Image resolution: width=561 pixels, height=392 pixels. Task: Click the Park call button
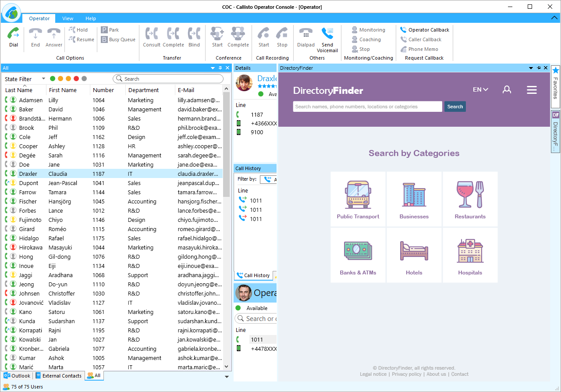coord(110,30)
